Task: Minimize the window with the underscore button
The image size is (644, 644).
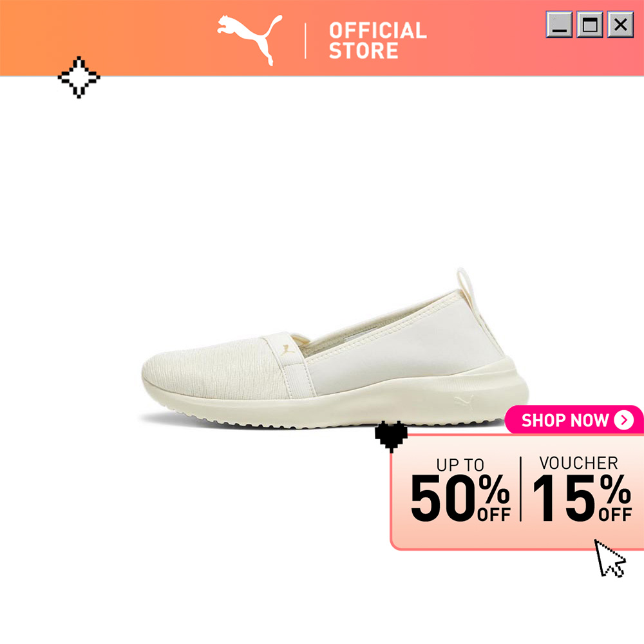Action: pyautogui.click(x=559, y=24)
